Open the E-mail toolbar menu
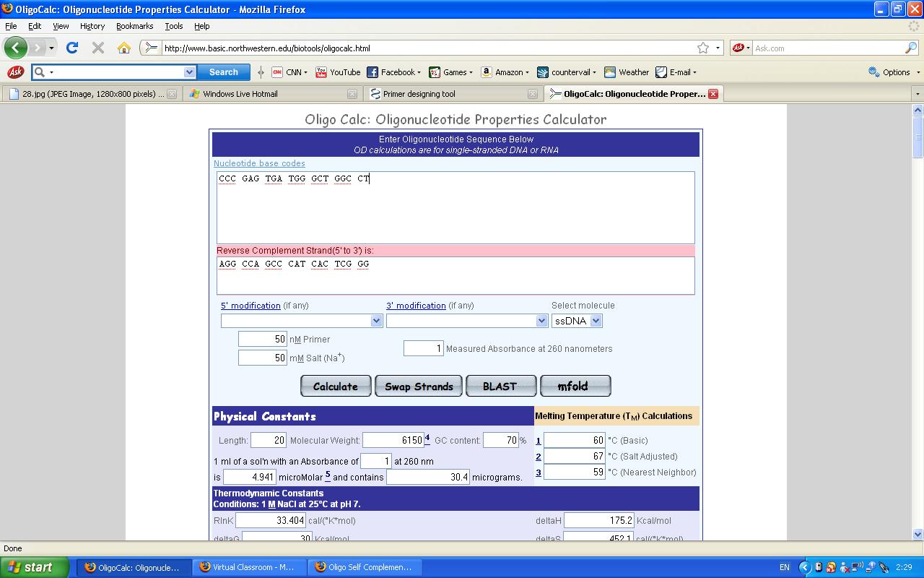 (676, 72)
